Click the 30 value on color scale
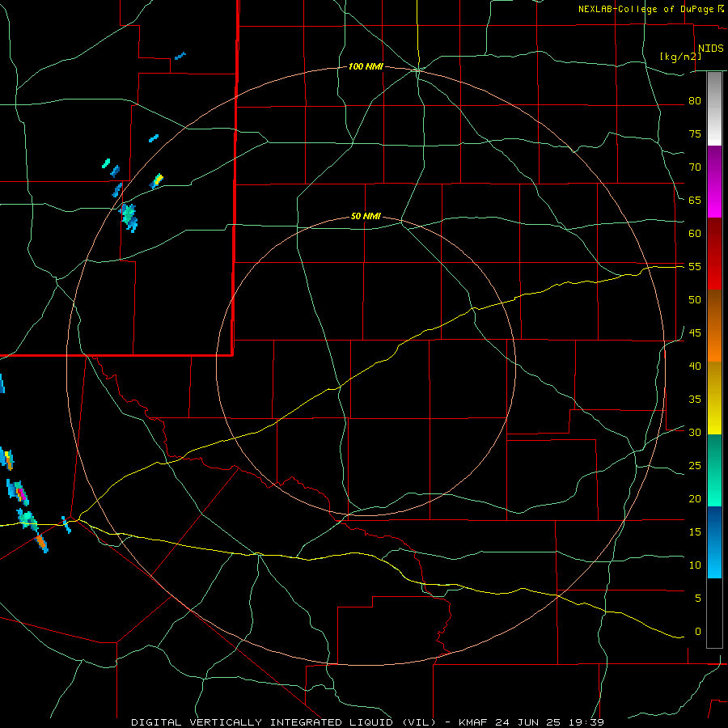728x728 pixels. (695, 432)
